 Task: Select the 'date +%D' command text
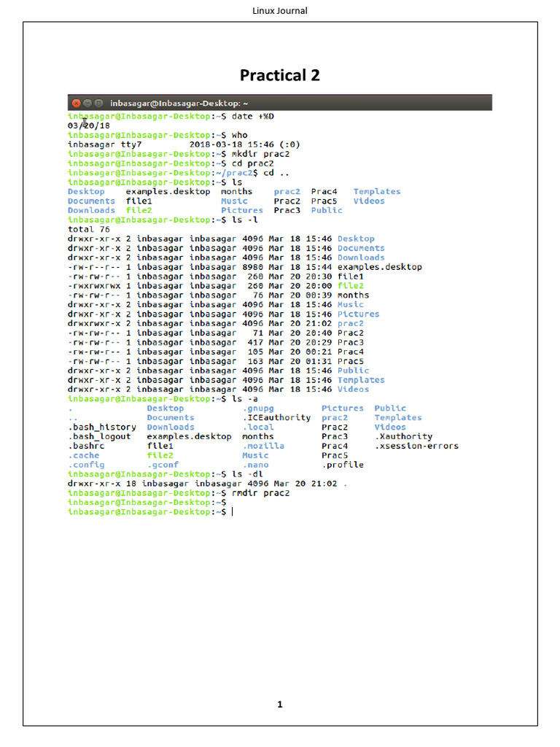tap(253, 116)
